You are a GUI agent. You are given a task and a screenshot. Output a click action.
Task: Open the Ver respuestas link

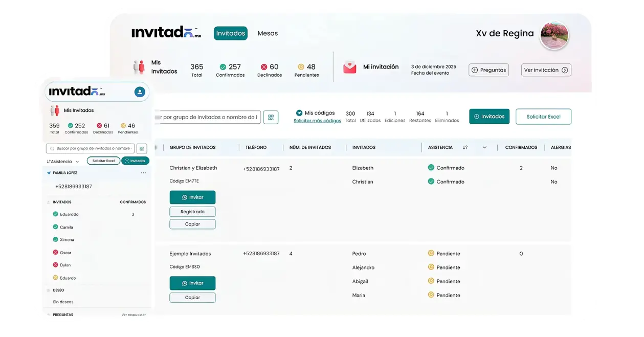pos(134,315)
